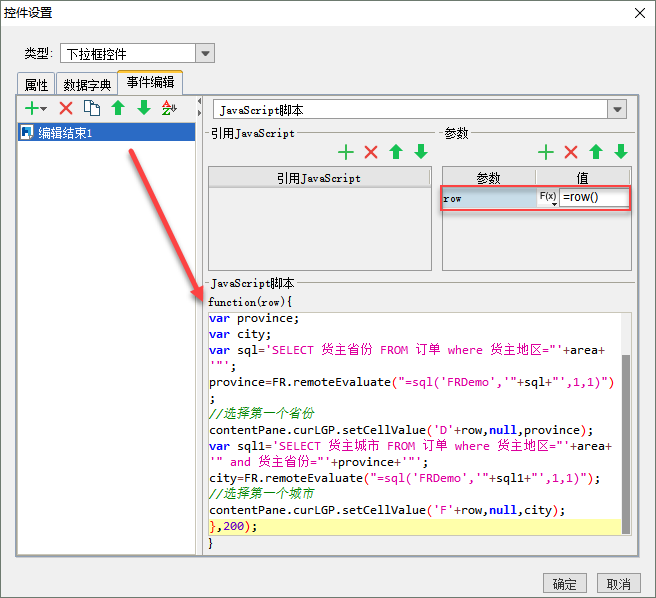Copy the selected event
Viewport: 656px width, 598px height.
click(x=92, y=108)
